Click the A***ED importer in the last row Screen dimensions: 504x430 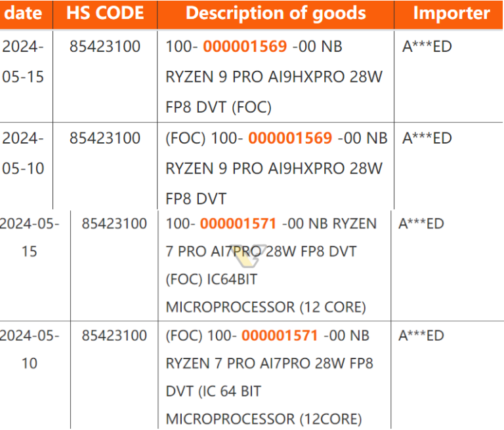point(421,336)
